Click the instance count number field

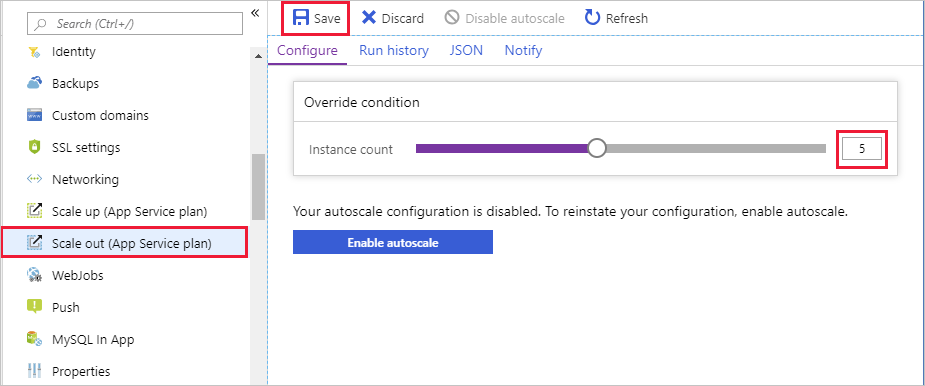pos(862,149)
